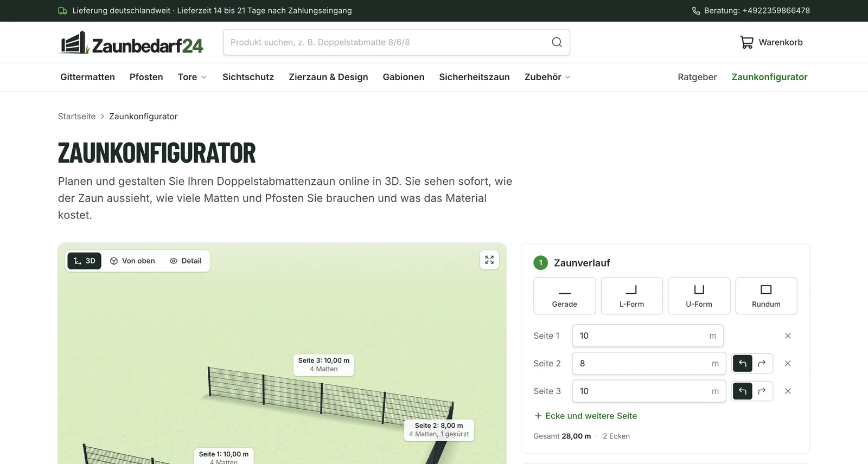Open the Pfosten category
Screen dimensions: 868x464
pyautogui.click(x=146, y=77)
